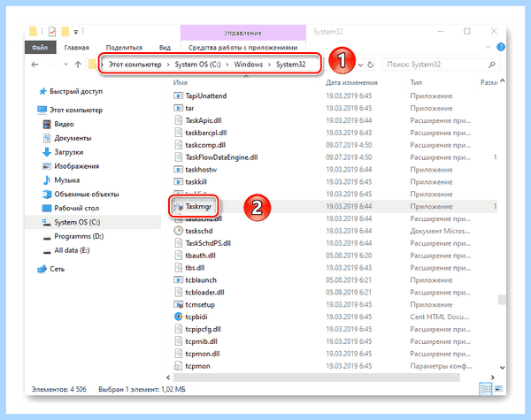
Task: Click the horizontal scrollbar left arrow
Action: click(x=168, y=377)
